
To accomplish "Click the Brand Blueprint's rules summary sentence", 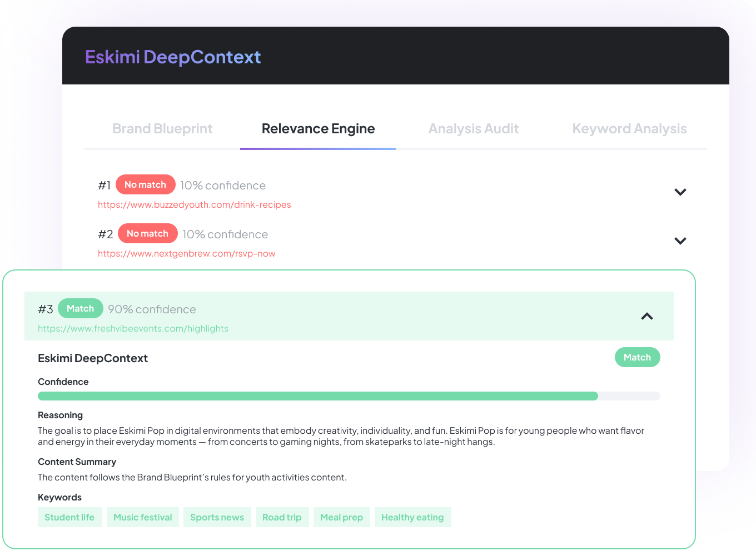I will [192, 477].
